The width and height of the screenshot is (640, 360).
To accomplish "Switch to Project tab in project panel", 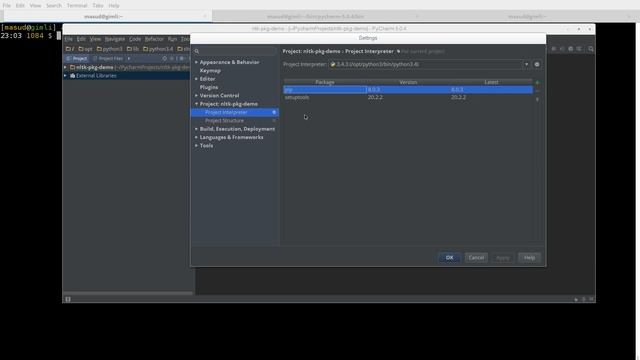I will pyautogui.click(x=77, y=59).
